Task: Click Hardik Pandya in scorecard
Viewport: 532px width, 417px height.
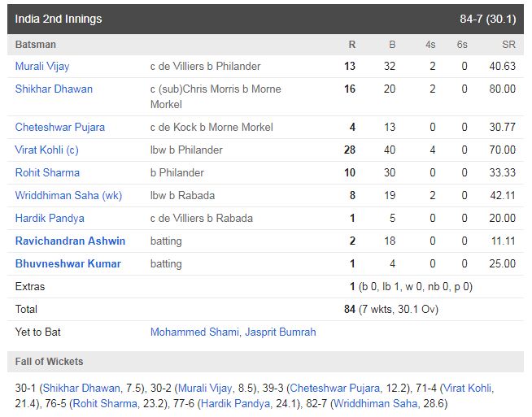Action: (x=50, y=218)
